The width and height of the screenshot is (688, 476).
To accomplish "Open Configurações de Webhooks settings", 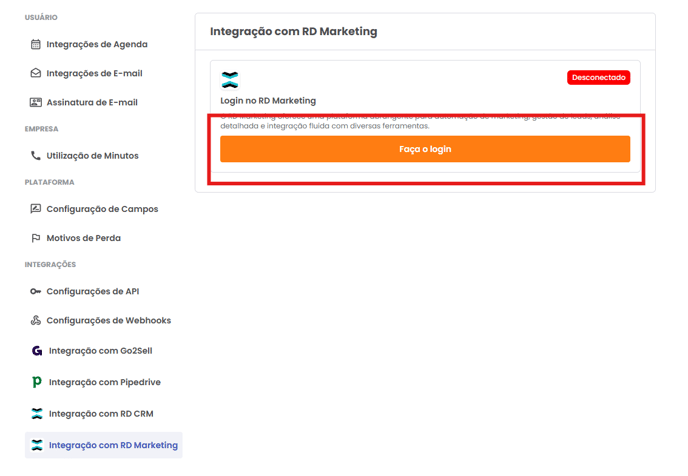I will (108, 321).
